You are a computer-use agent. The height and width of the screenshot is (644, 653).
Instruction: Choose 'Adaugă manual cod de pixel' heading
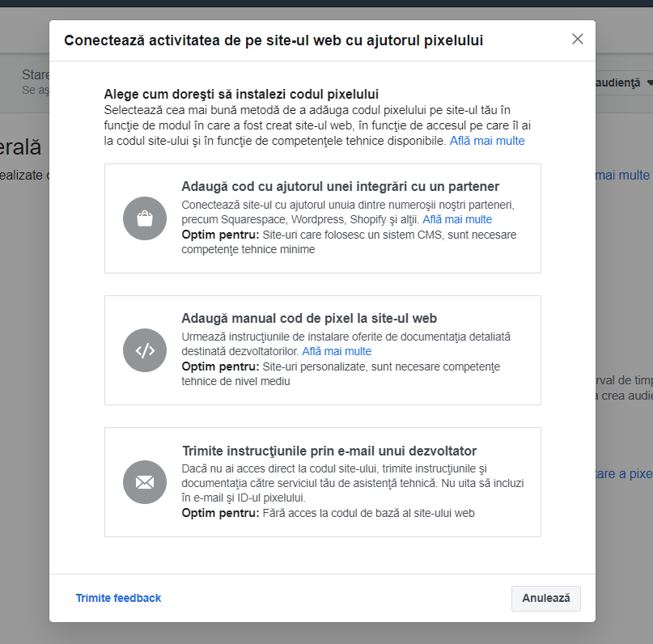[x=309, y=318]
